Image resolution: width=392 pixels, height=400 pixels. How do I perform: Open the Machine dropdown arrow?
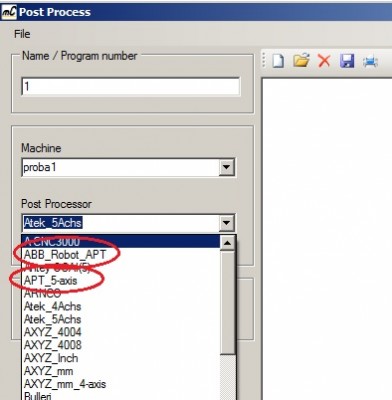pos(226,167)
